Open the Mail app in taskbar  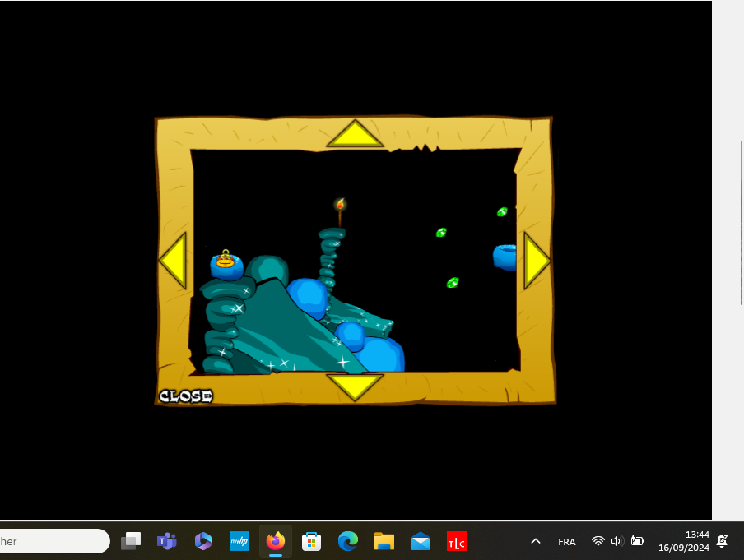point(421,541)
